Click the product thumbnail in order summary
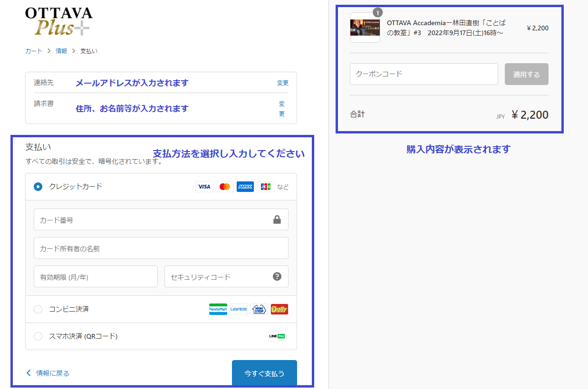Image resolution: width=588 pixels, height=389 pixels. point(365,28)
